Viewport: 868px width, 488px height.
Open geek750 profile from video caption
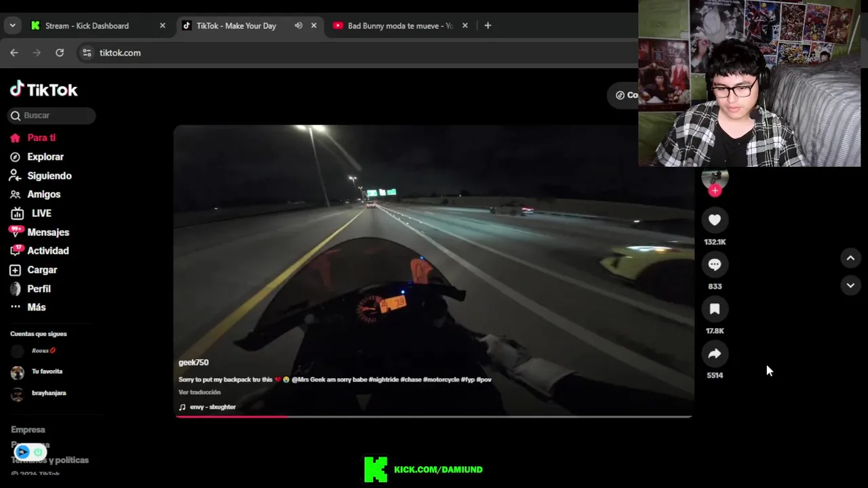click(193, 363)
